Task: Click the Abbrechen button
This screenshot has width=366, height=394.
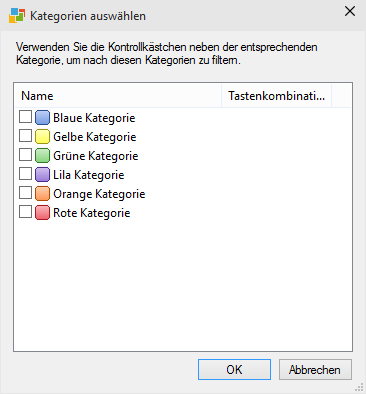Action: [x=315, y=369]
